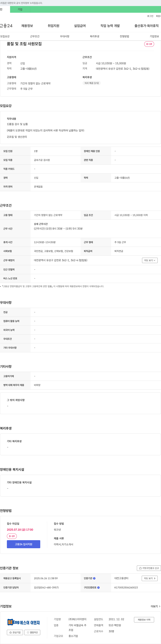Screen dimensions: 161x644
Task: Click the 로그인 link
Action: [150, 16]
